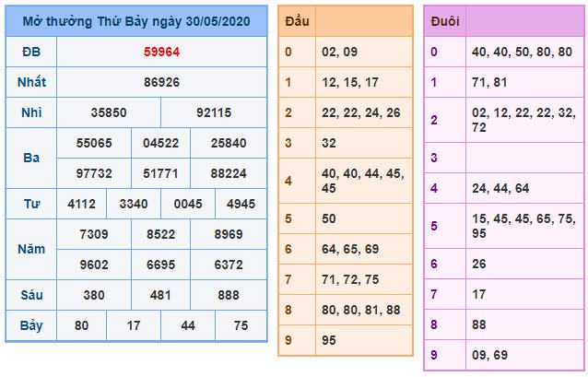Select second prize number 35850
This screenshot has height=377, width=588.
109,112
